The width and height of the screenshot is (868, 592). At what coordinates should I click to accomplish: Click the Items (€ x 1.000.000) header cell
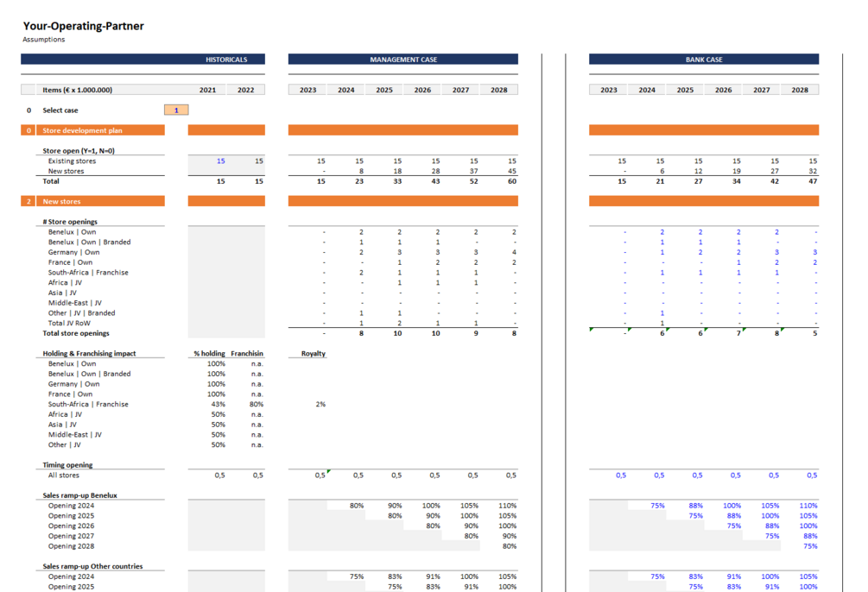point(78,90)
